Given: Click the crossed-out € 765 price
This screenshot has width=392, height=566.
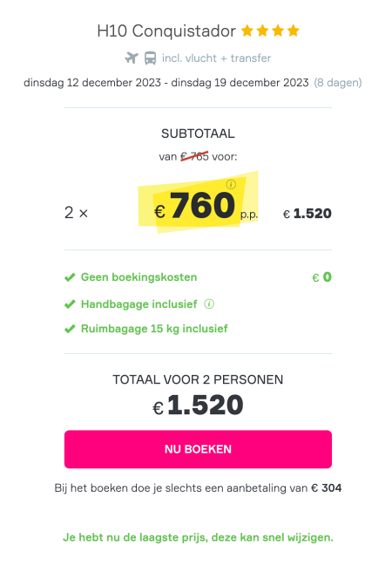Looking at the screenshot, I should tap(195, 157).
